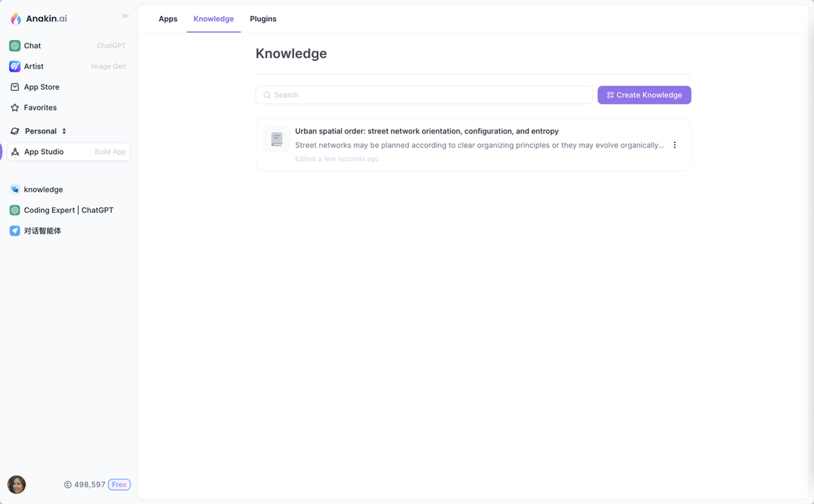Viewport: 814px width, 504px height.
Task: Open Chat in the sidebar
Action: [68, 46]
